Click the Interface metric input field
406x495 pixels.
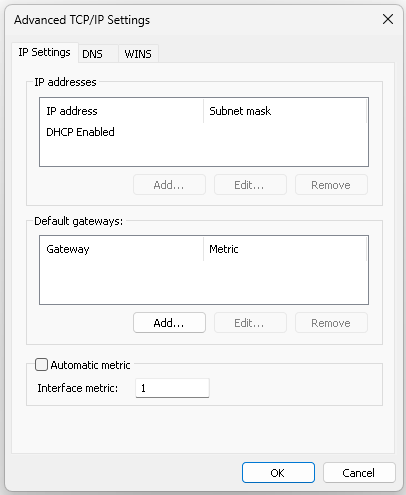click(x=172, y=388)
